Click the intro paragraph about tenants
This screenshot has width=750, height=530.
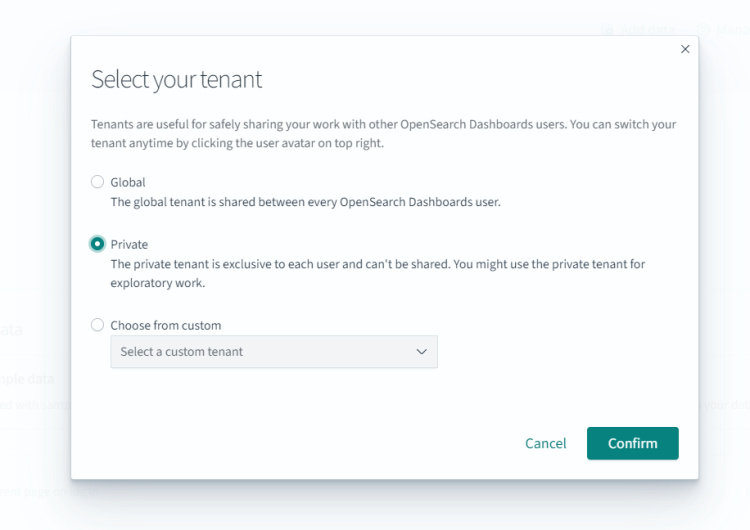pos(384,134)
